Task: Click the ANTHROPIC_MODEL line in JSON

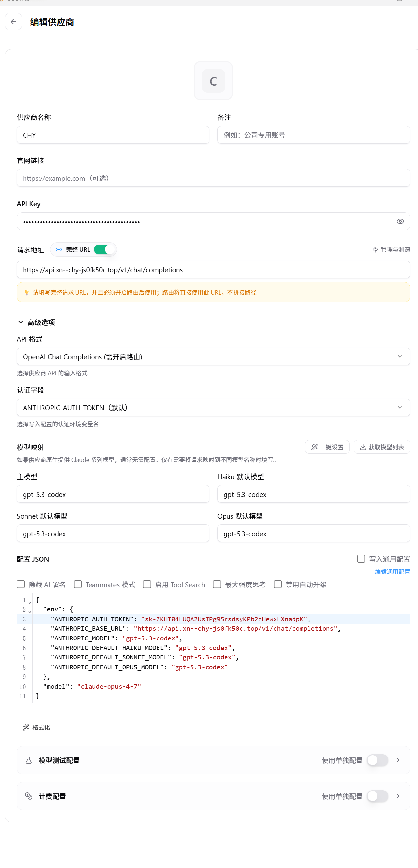Action: coord(116,638)
